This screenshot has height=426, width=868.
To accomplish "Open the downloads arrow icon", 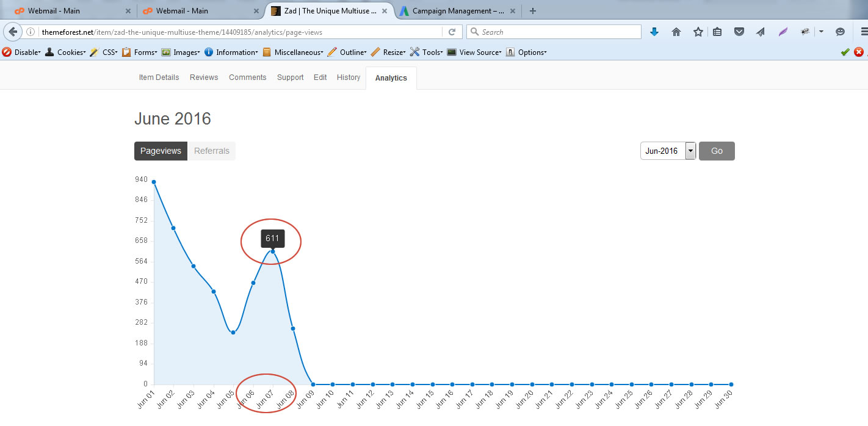I will click(654, 32).
